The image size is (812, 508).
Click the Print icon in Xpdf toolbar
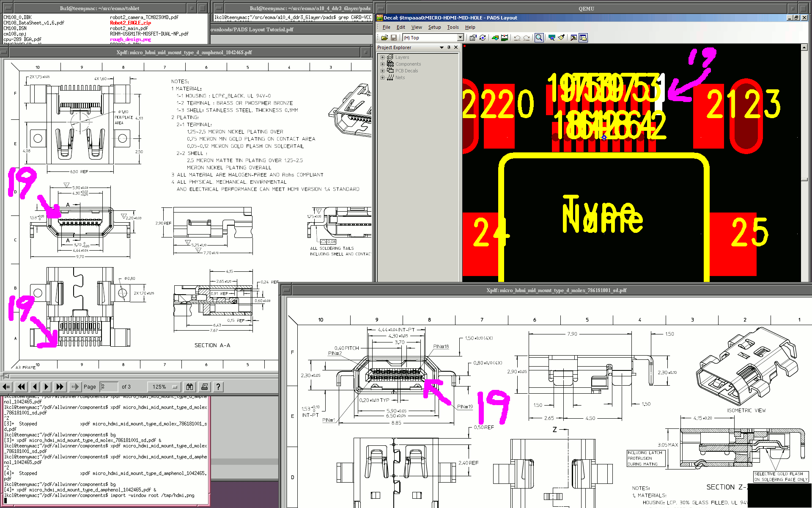(x=205, y=387)
